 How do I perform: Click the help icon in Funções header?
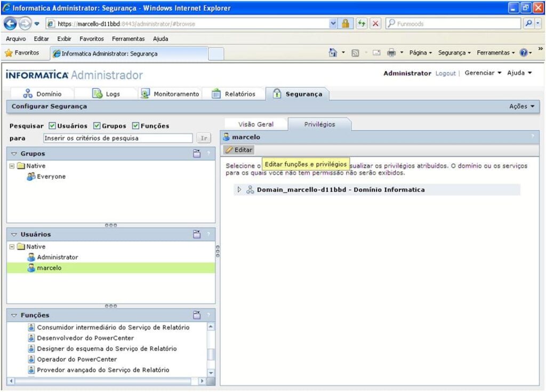pos(208,315)
